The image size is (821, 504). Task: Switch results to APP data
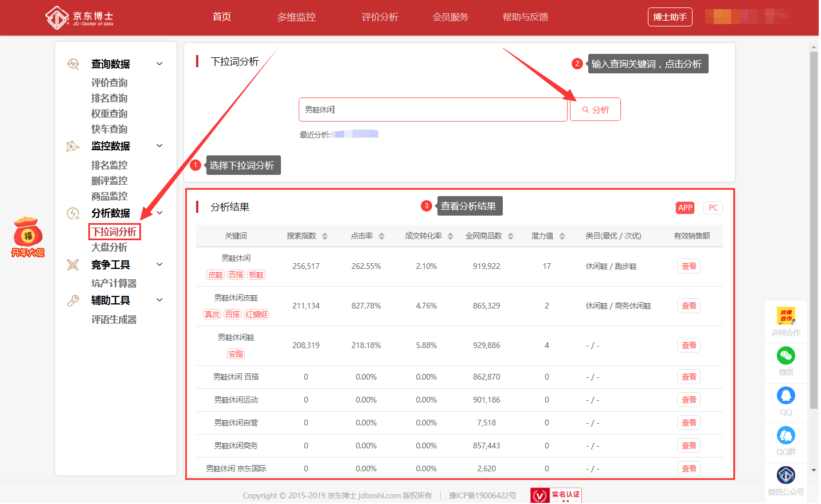coord(685,208)
